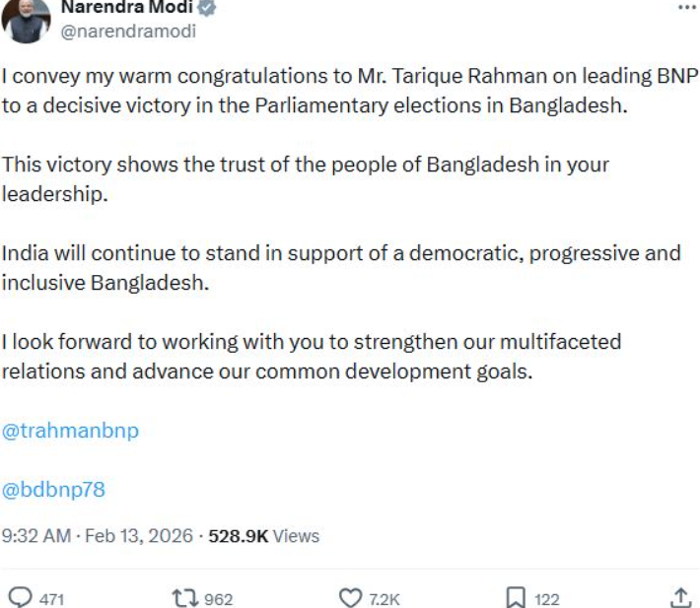The image size is (700, 608).
Task: Click the Feb 13, 2026 date
Action: [x=139, y=536]
